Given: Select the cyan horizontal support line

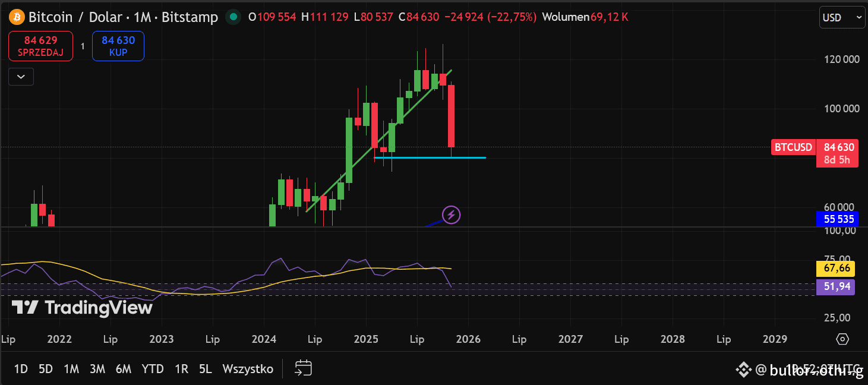Looking at the screenshot, I should pos(430,157).
